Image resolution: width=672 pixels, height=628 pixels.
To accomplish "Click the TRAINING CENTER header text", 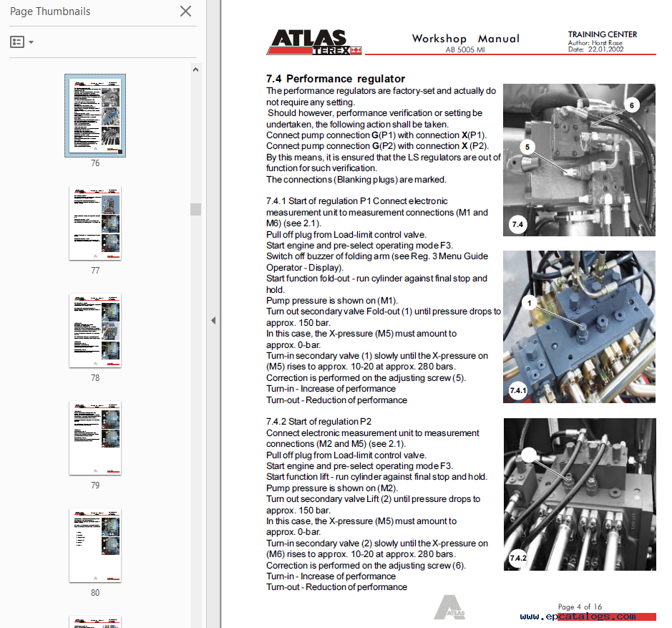I will pos(603,34).
